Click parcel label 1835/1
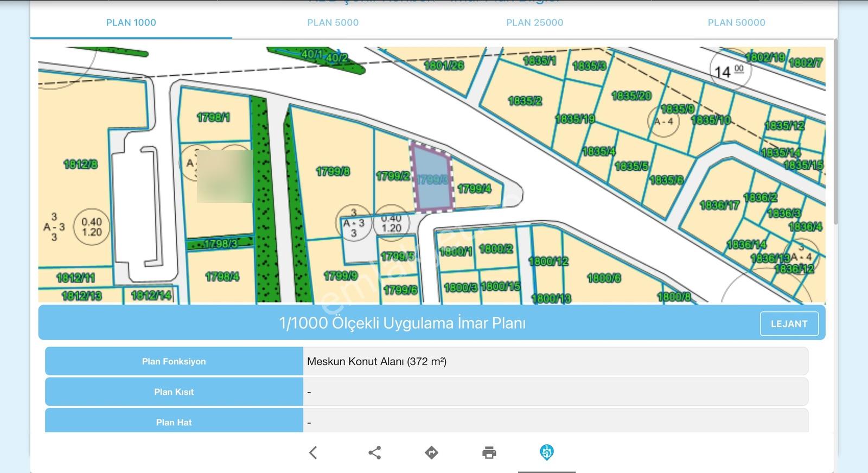This screenshot has width=868, height=473. click(539, 61)
